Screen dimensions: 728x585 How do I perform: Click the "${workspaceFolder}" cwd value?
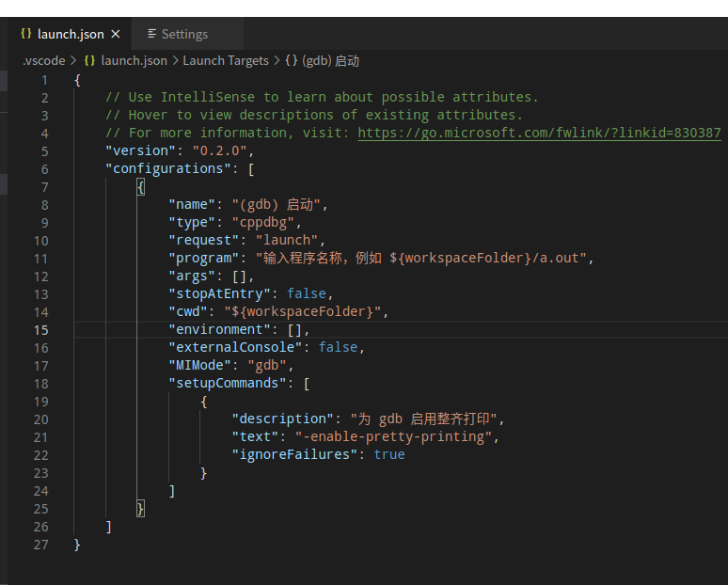tap(303, 311)
